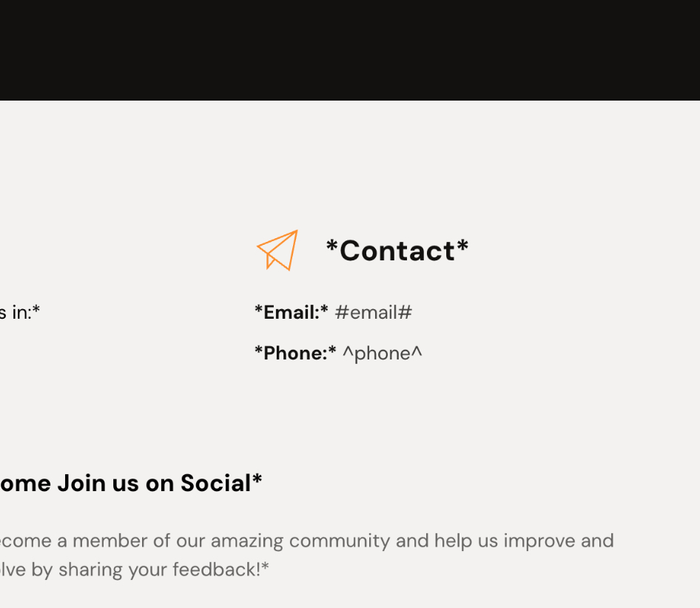The image size is (700, 608).
Task: Click the word "our" before amazing
Action: (189, 540)
